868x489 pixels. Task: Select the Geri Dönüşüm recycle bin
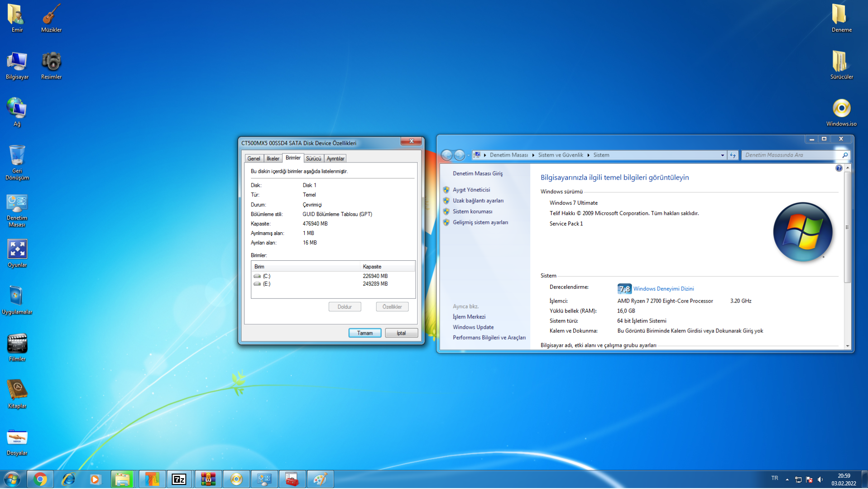click(17, 162)
